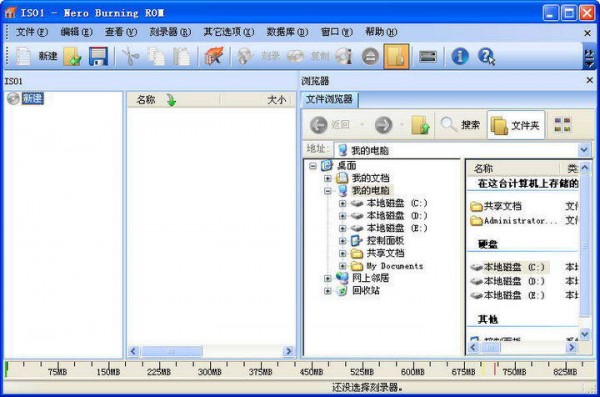Expand 本地磁盘 (D:) in folder tree
Viewport: 600px width, 397px height.
[x=342, y=216]
